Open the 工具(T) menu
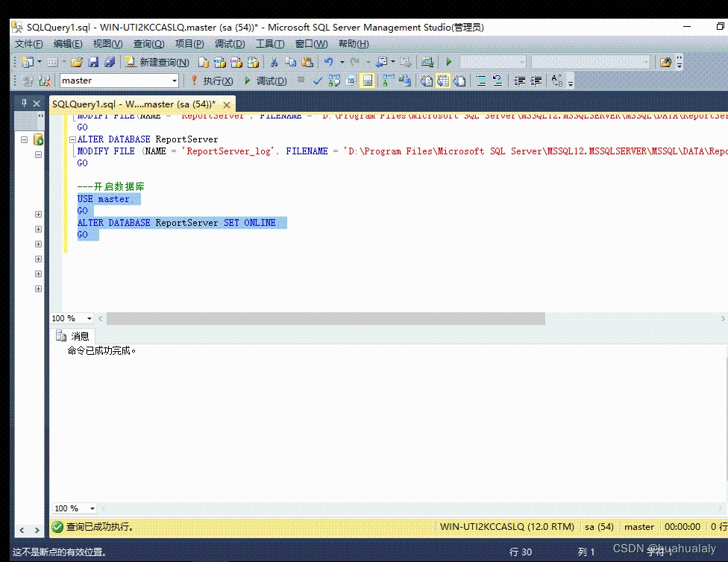The width and height of the screenshot is (728, 562). tap(270, 44)
